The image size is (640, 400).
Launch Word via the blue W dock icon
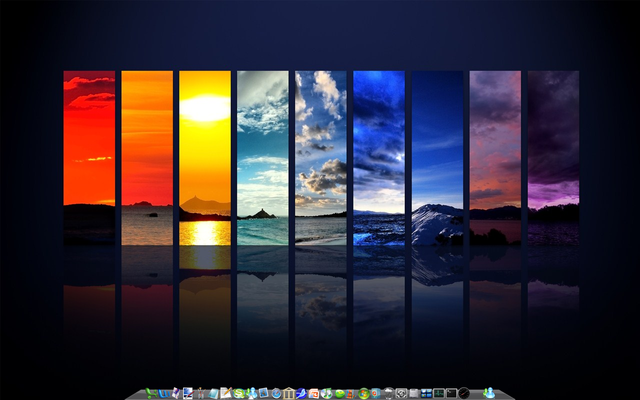tap(164, 394)
